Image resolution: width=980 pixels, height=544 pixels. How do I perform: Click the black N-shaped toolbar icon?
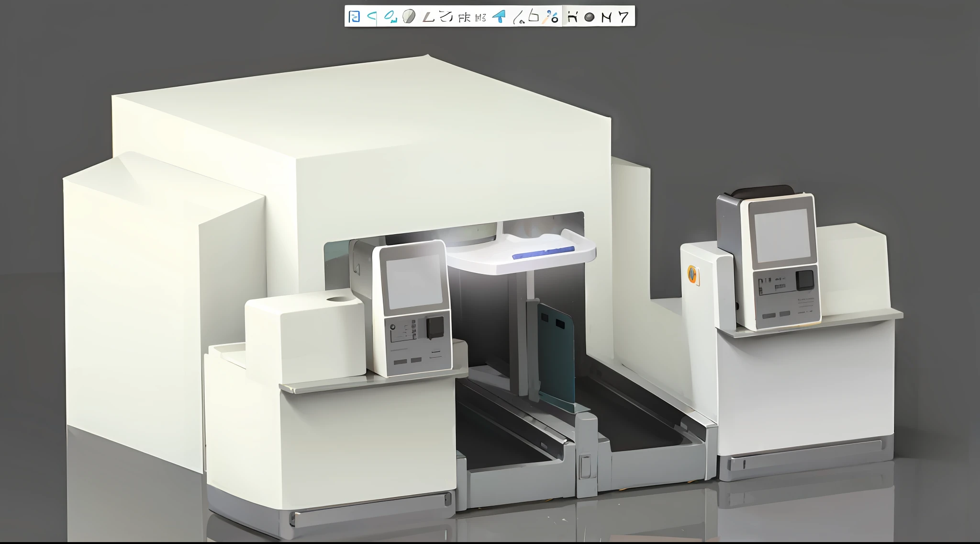point(606,17)
